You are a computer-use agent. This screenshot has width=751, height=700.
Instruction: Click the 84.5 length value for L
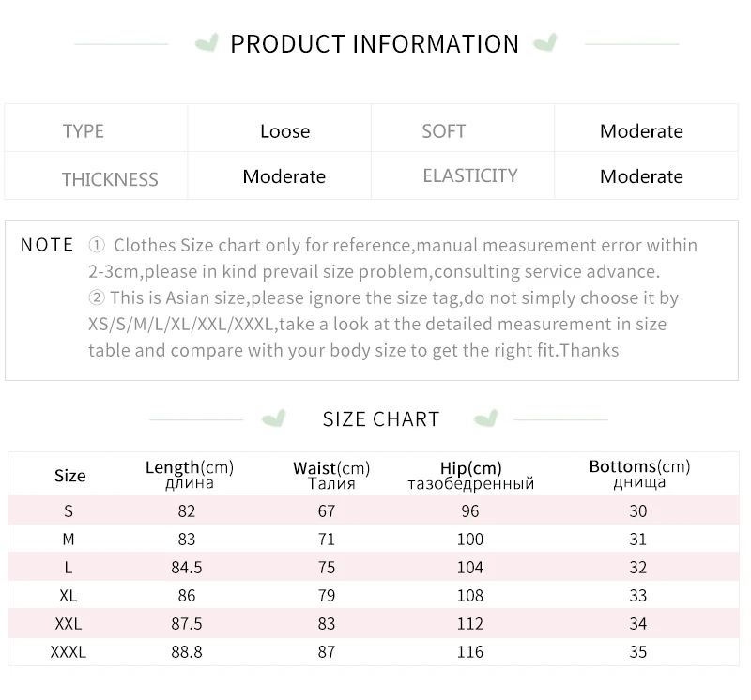click(187, 568)
